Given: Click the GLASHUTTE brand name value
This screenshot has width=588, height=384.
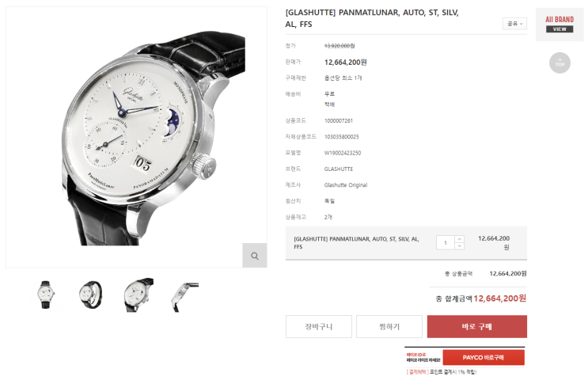Looking at the screenshot, I should coord(339,169).
